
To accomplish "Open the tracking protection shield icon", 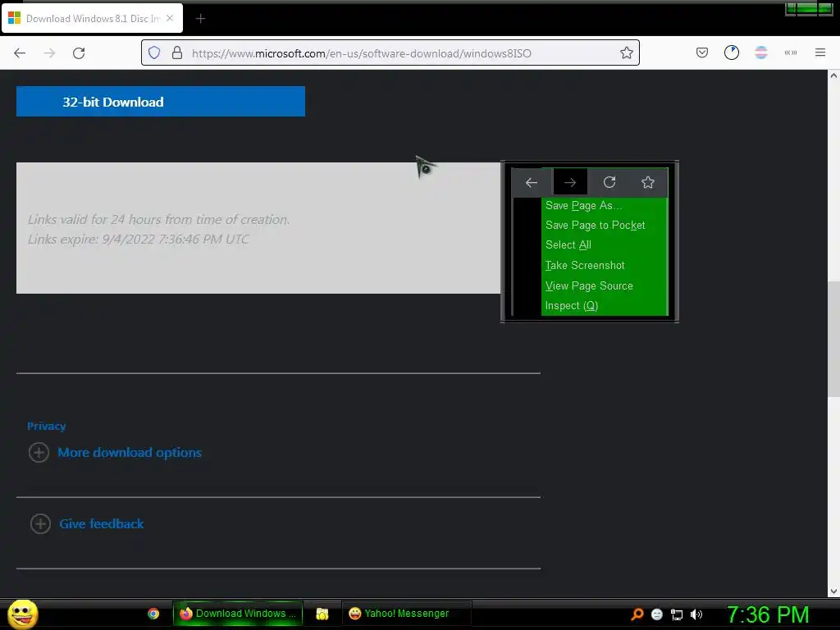I will [154, 53].
